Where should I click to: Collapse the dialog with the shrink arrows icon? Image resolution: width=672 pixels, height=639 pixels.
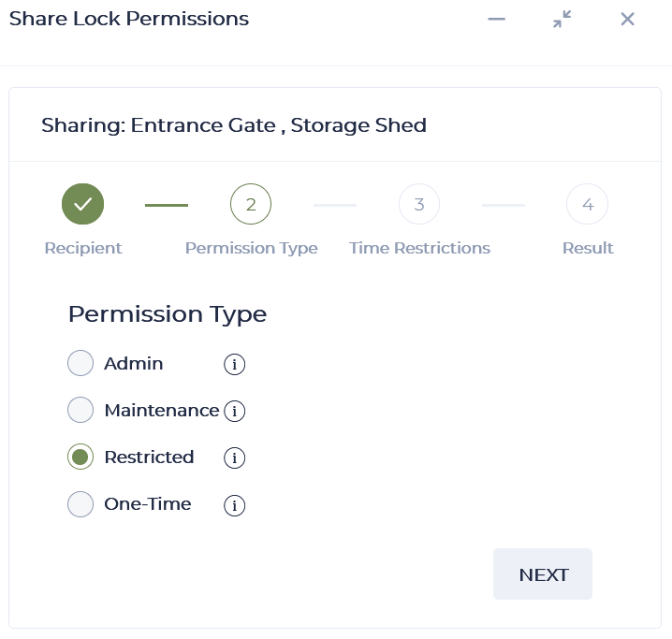(562, 19)
